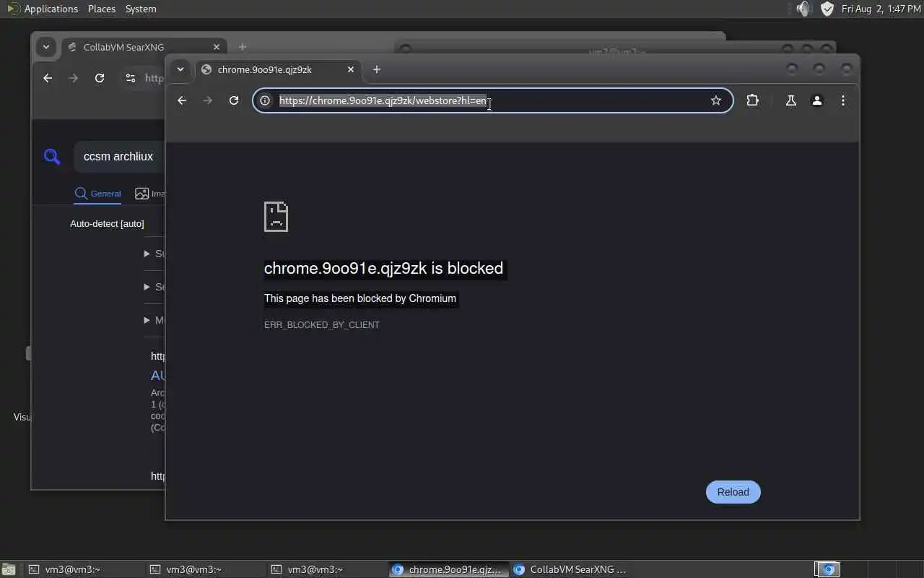Select "This page has been blocked by Chromium" text
The width and height of the screenshot is (924, 578).
click(360, 298)
